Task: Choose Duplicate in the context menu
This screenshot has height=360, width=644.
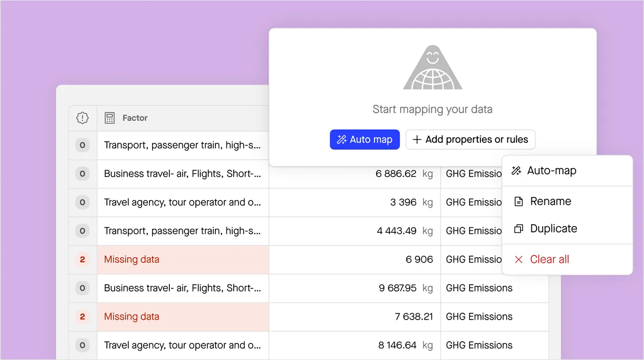Action: pyautogui.click(x=553, y=229)
